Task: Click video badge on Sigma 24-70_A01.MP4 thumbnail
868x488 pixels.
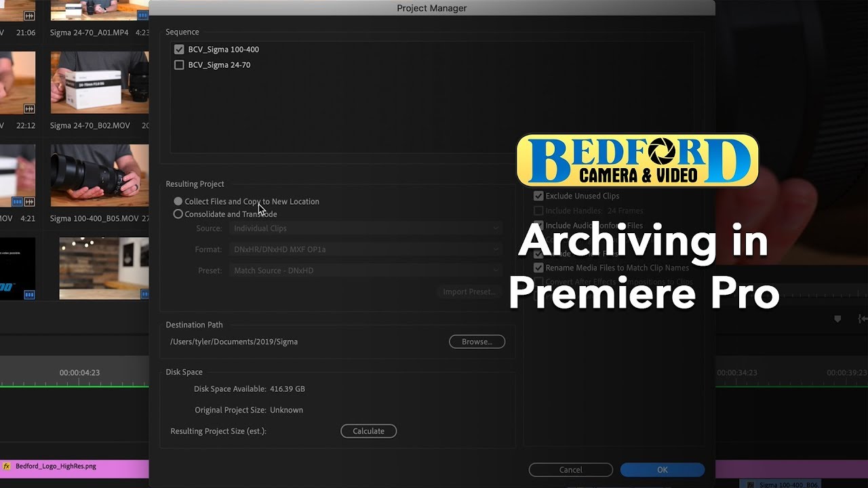Action: click(x=144, y=16)
